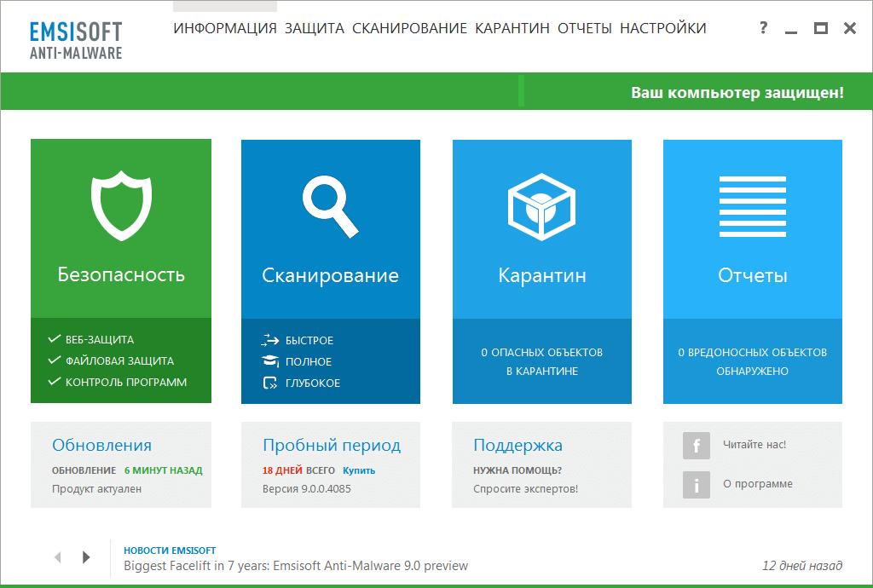This screenshot has height=588, width=873.
Task: Open the Безопасность shield tile
Action: tap(120, 205)
